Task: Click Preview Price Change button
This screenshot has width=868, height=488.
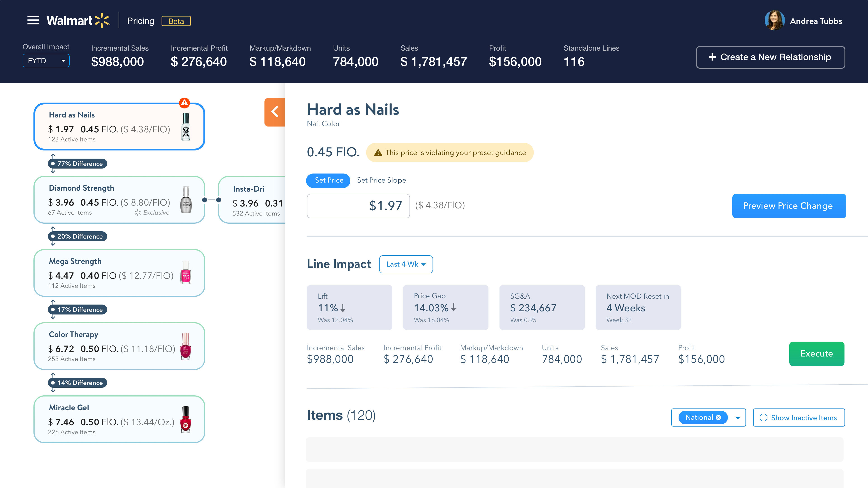Action: [x=789, y=206]
